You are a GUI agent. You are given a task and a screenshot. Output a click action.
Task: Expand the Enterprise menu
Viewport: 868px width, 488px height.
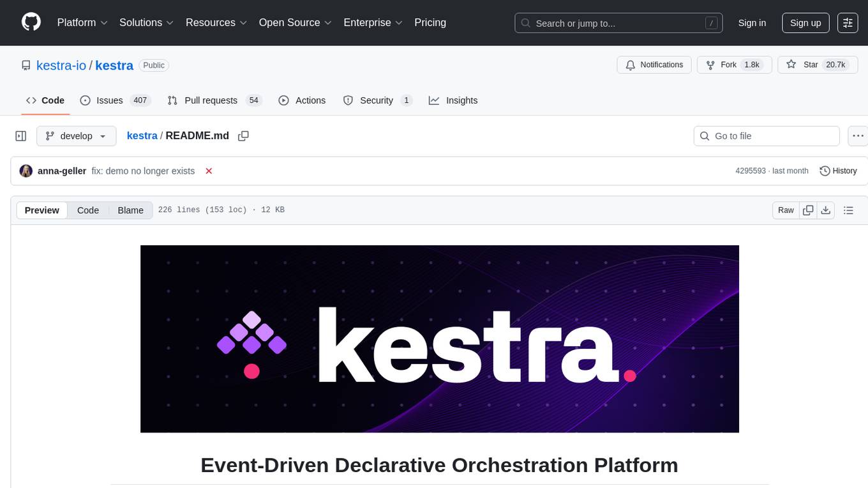point(373,22)
